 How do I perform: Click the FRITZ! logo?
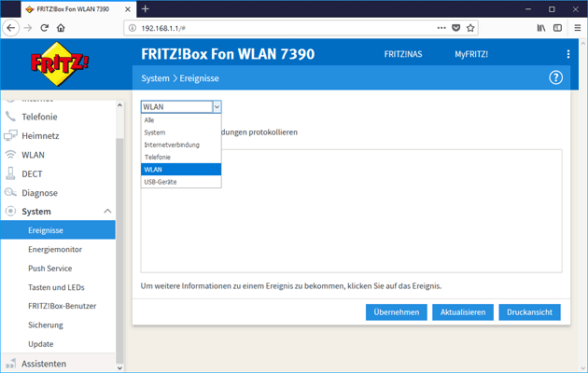pos(59,64)
